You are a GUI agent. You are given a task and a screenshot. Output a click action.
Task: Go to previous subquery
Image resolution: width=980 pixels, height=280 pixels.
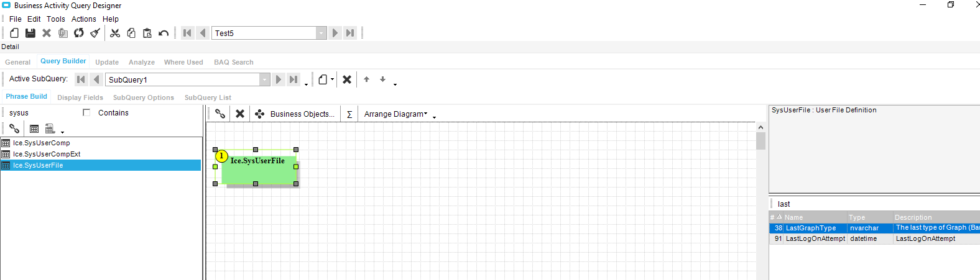[x=96, y=79]
